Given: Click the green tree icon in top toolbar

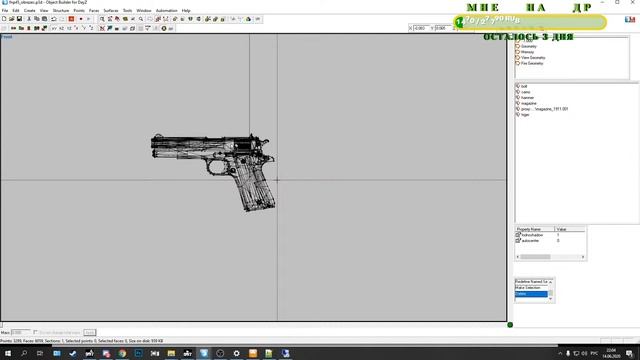Looking at the screenshot, I should (248, 19).
